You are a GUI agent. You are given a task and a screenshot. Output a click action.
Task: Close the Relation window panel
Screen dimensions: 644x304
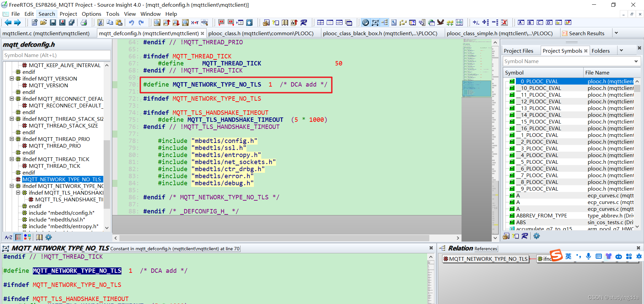click(x=638, y=248)
